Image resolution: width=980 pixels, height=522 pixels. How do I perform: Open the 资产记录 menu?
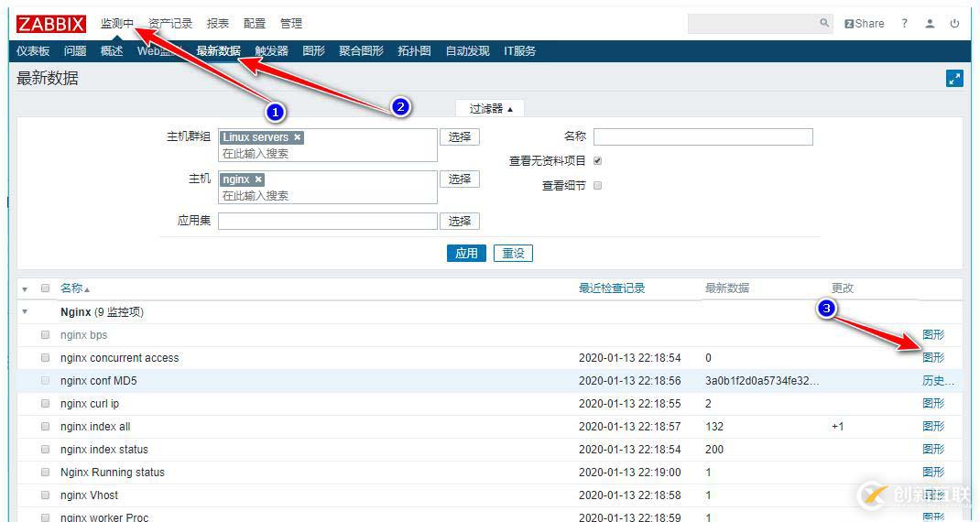[x=170, y=24]
